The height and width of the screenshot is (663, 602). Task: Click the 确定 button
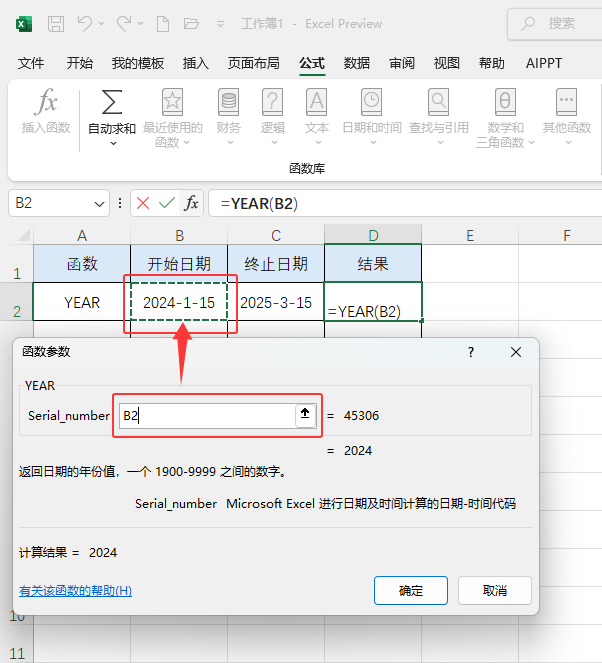(410, 590)
